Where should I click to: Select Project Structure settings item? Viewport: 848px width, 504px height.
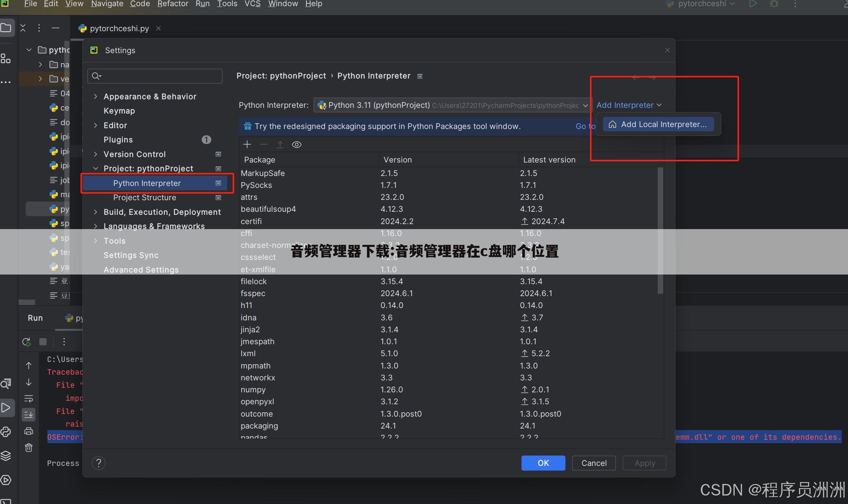[x=144, y=198]
